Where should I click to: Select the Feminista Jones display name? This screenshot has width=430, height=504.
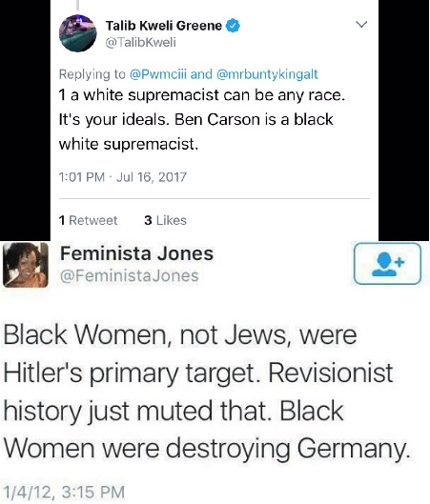(136, 253)
